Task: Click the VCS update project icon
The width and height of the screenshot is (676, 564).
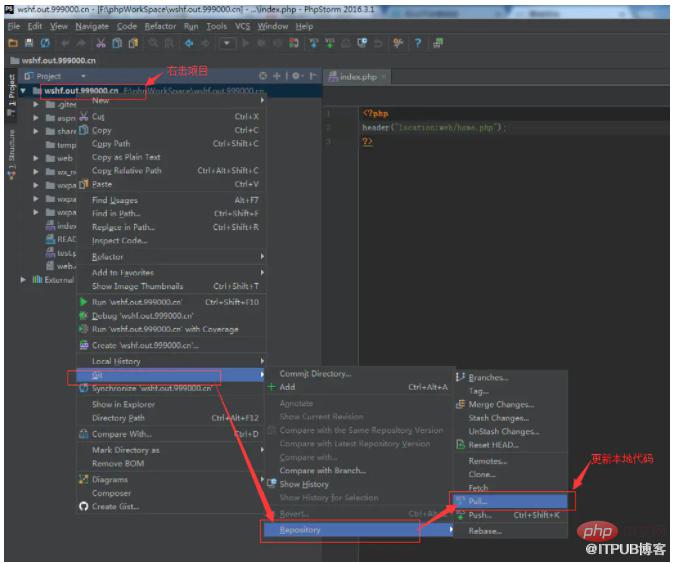Action: click(x=314, y=43)
